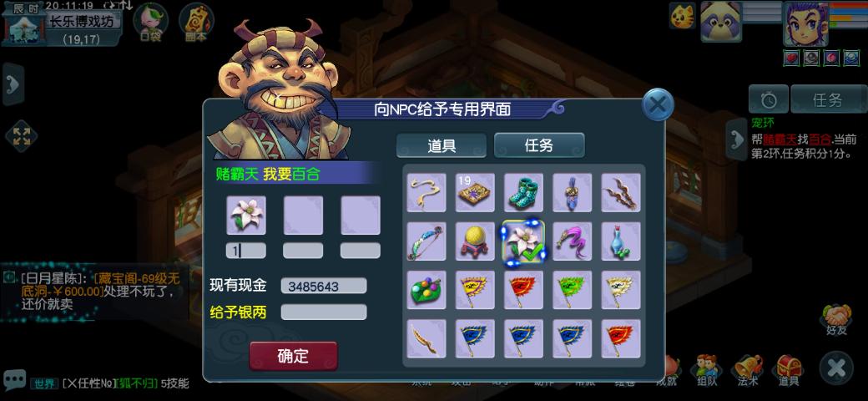Image resolution: width=868 pixels, height=401 pixels.
Task: Select the blue potion bottle item
Action: point(621,241)
